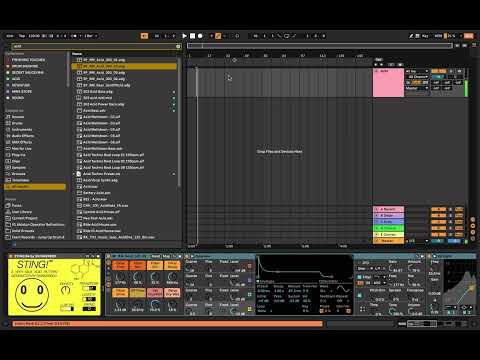The width and height of the screenshot is (480, 360).
Task: Adjust the DENSITY knob on STING
Action: (66, 290)
